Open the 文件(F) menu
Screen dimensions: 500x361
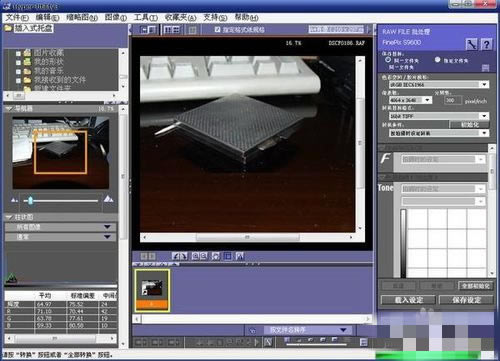[x=17, y=17]
